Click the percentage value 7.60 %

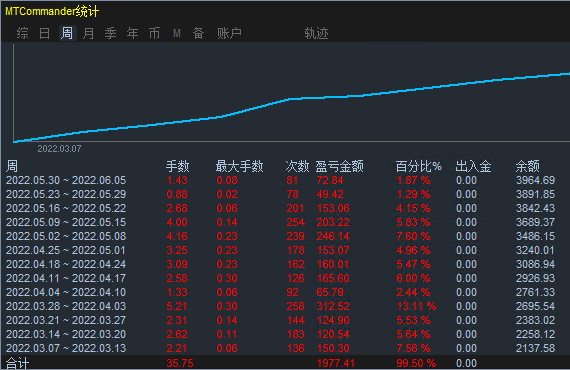point(413,236)
